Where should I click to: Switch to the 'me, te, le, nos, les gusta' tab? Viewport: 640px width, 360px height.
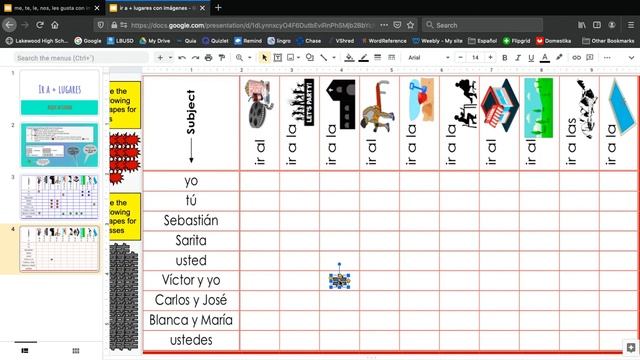(x=52, y=8)
